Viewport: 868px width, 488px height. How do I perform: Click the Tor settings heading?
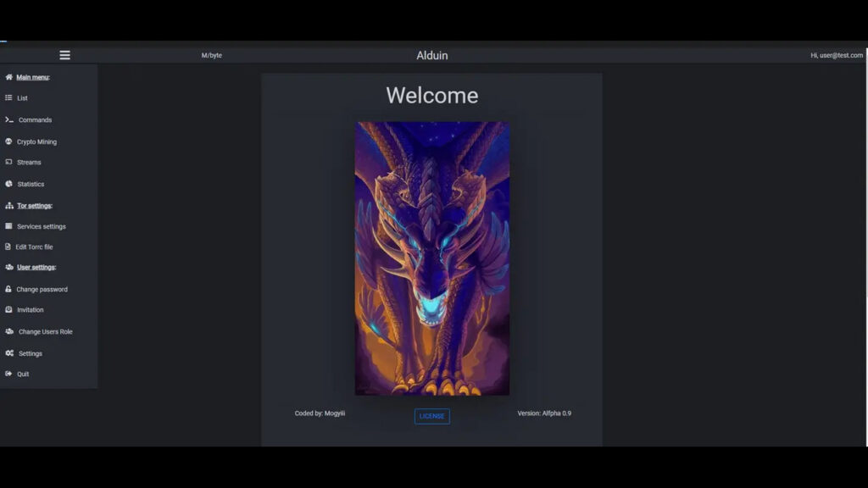[34, 205]
